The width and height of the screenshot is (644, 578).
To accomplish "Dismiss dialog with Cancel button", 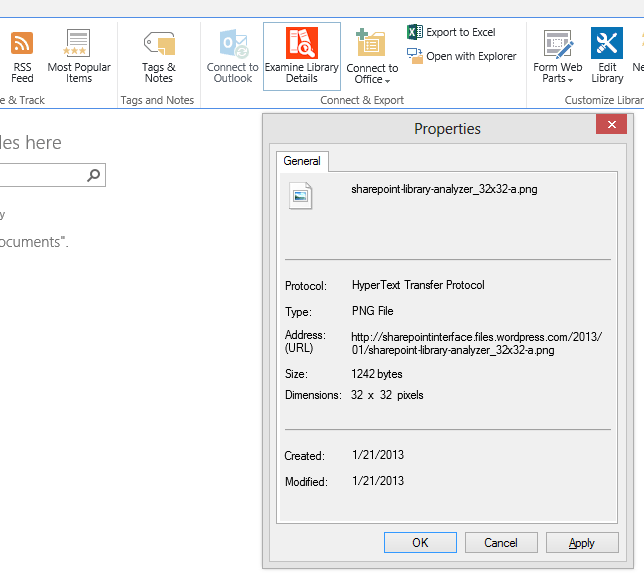I will coord(501,543).
